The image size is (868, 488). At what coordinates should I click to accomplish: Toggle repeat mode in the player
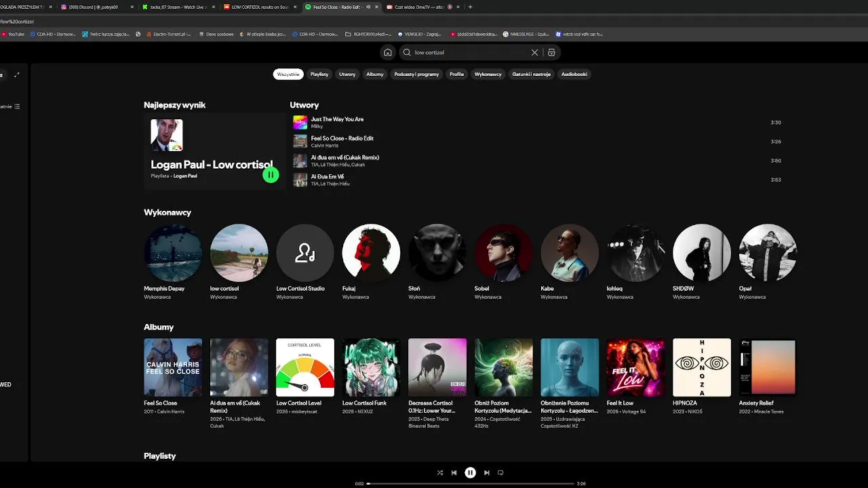tap(500, 472)
